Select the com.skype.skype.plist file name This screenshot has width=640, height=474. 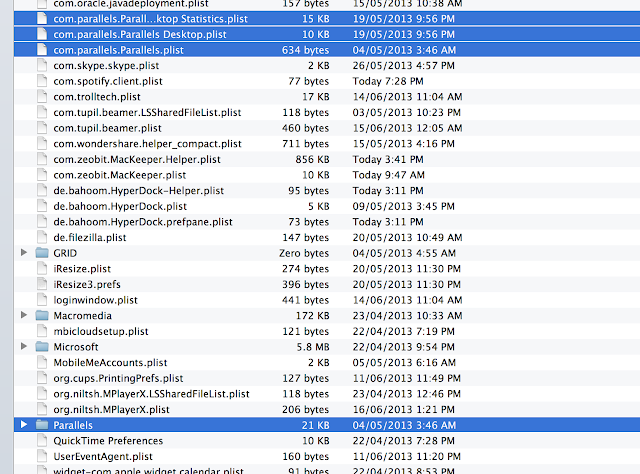pos(106,66)
